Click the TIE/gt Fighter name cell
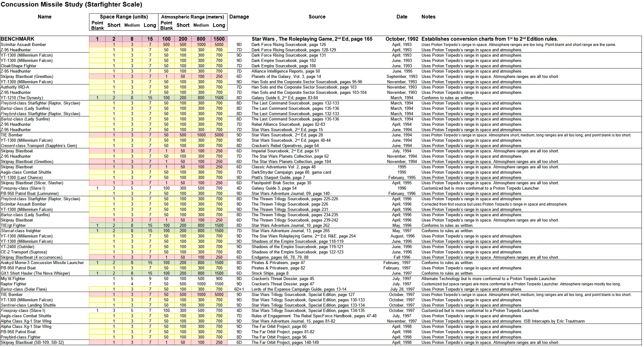 13,225
